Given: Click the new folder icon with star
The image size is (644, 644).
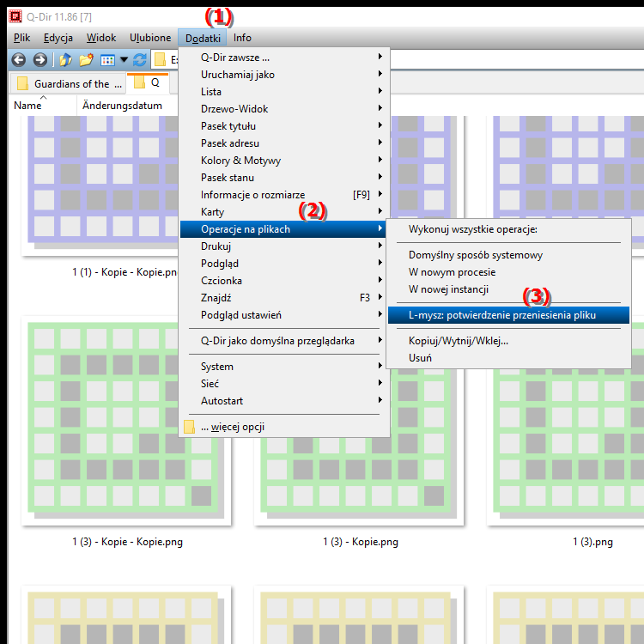Looking at the screenshot, I should pos(86,60).
